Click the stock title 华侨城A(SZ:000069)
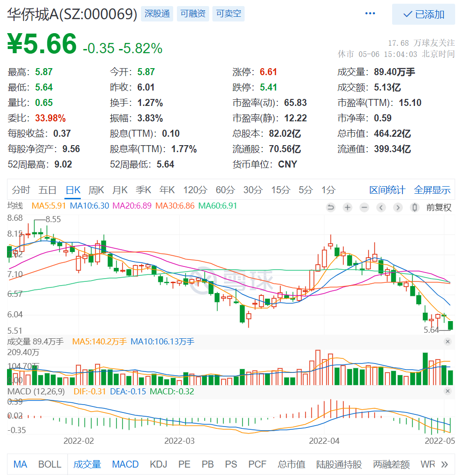The image size is (457, 476). 72,14
